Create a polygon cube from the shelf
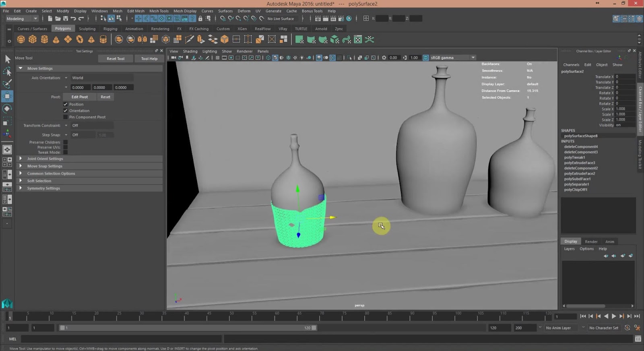Screen dimensions: 644x351 click(33, 39)
